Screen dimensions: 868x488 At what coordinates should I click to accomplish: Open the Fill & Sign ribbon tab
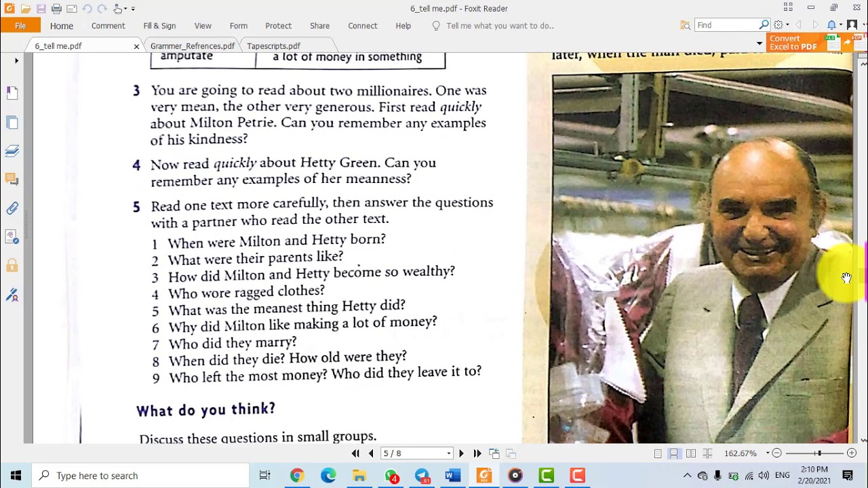(x=159, y=26)
